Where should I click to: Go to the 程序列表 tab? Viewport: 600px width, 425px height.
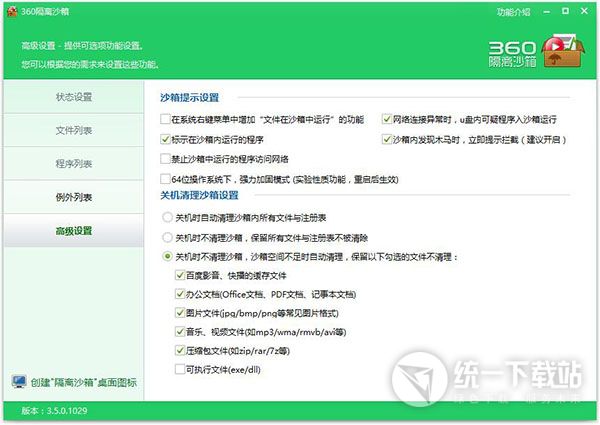point(73,163)
